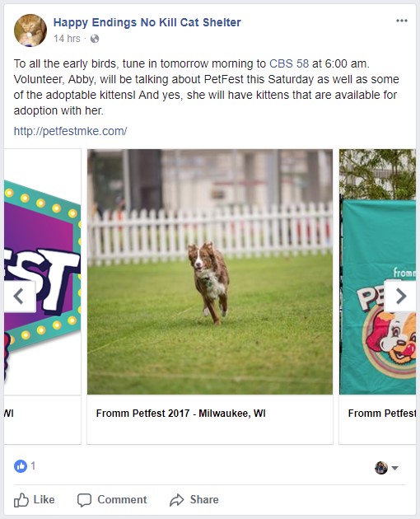Open the purple Petfest logo image
This screenshot has width=420, height=519.
[x=42, y=272]
